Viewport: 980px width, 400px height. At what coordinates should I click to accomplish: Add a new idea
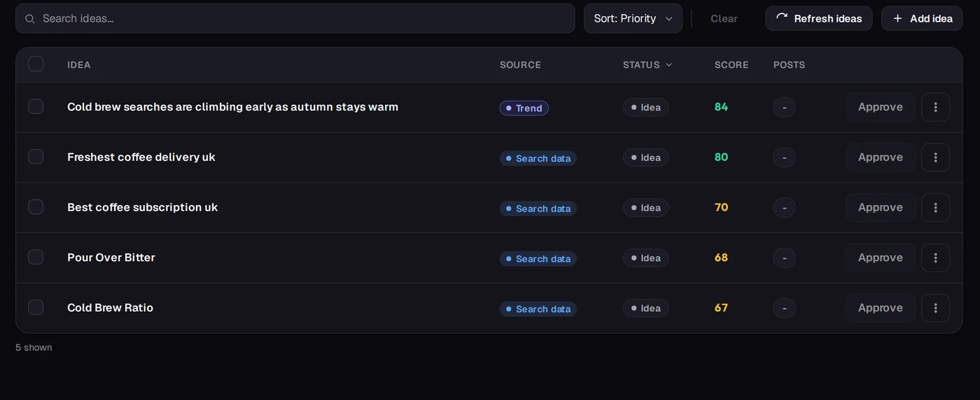(x=922, y=18)
